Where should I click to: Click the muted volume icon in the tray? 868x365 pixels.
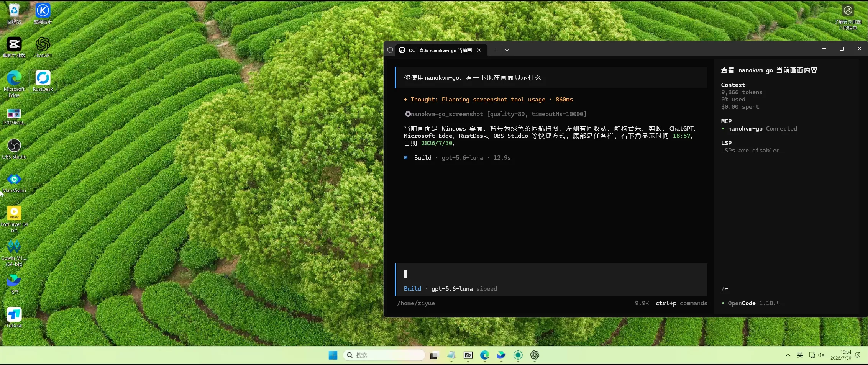[x=821, y=355]
